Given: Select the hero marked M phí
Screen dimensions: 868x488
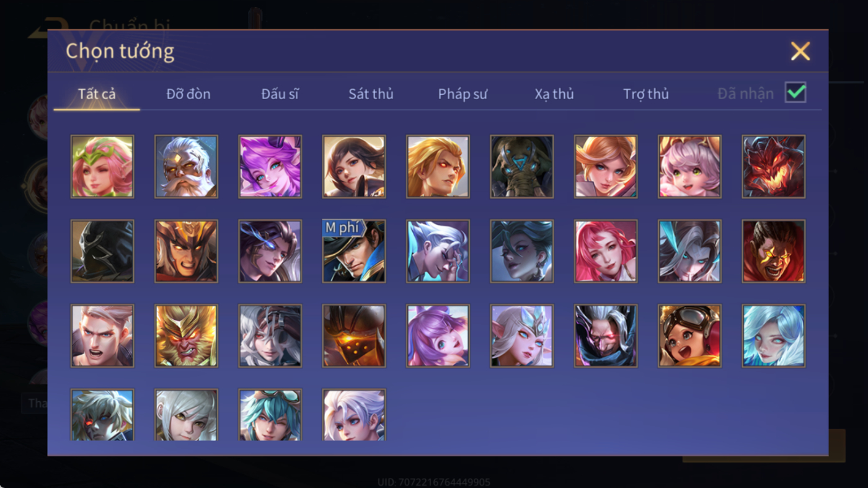Looking at the screenshot, I should click(x=354, y=251).
